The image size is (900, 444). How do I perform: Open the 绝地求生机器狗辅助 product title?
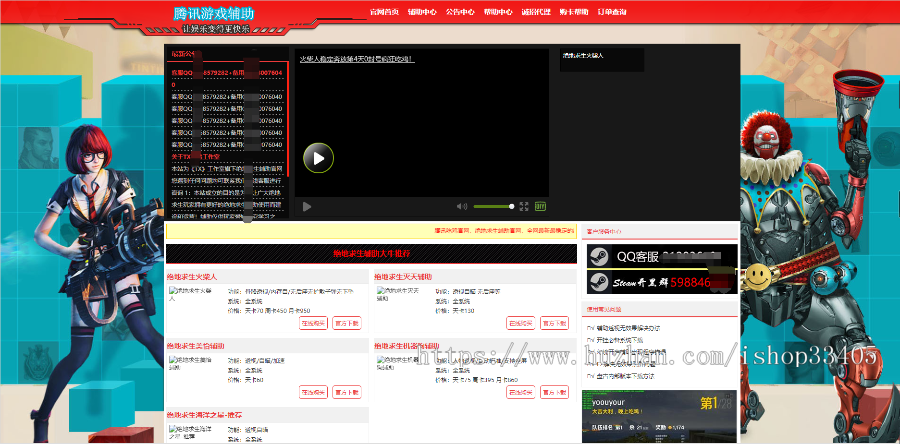tap(407, 346)
